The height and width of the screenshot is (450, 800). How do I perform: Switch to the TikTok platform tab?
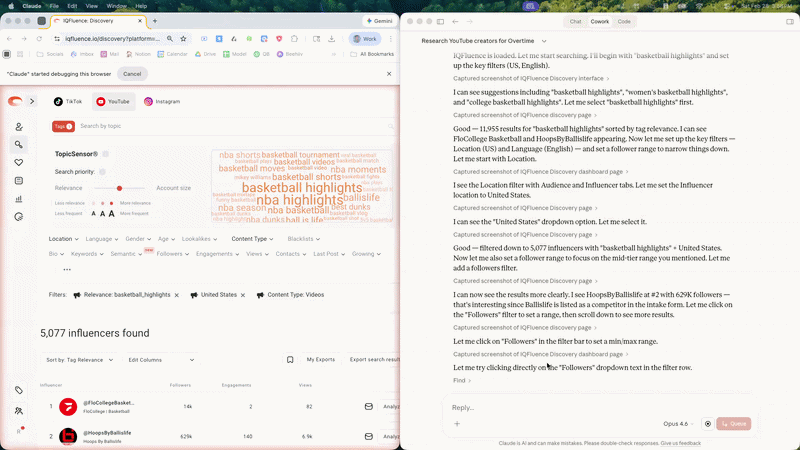pyautogui.click(x=68, y=102)
